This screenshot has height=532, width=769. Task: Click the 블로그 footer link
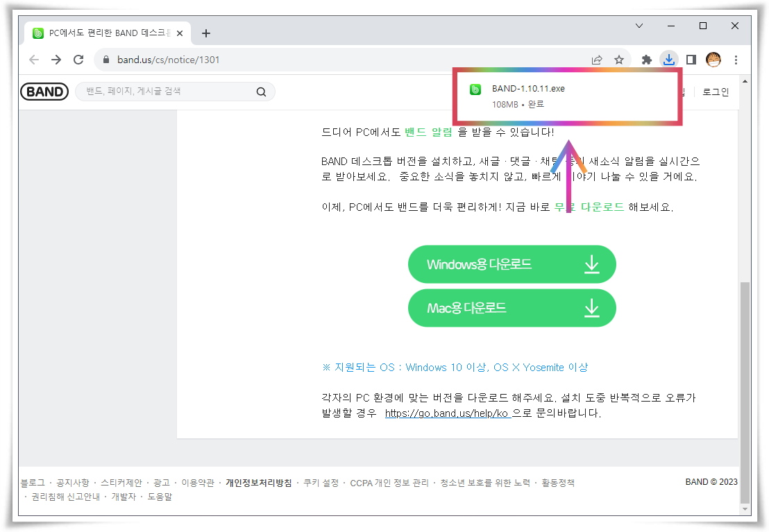pyautogui.click(x=33, y=483)
